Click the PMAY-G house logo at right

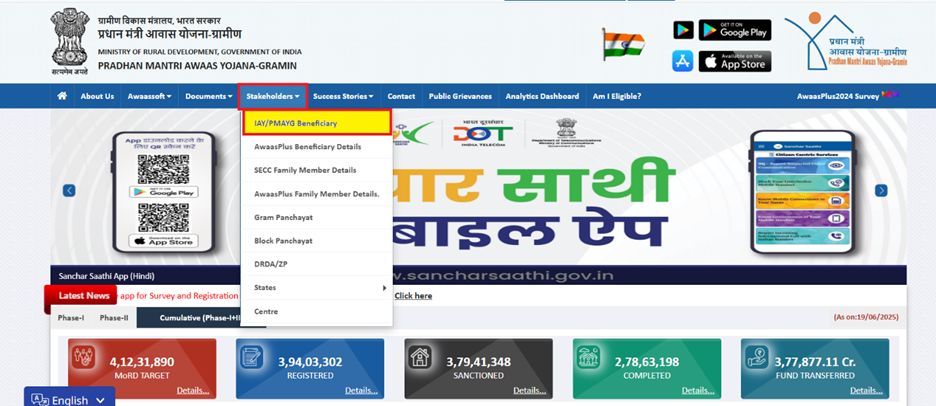coord(845,42)
